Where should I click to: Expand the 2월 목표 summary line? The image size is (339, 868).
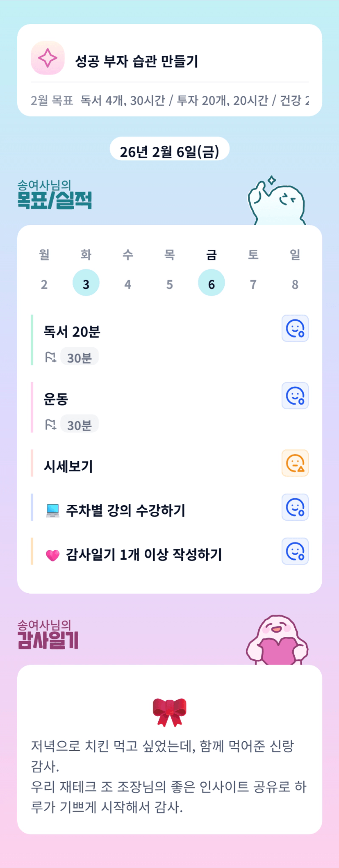pyautogui.click(x=169, y=100)
